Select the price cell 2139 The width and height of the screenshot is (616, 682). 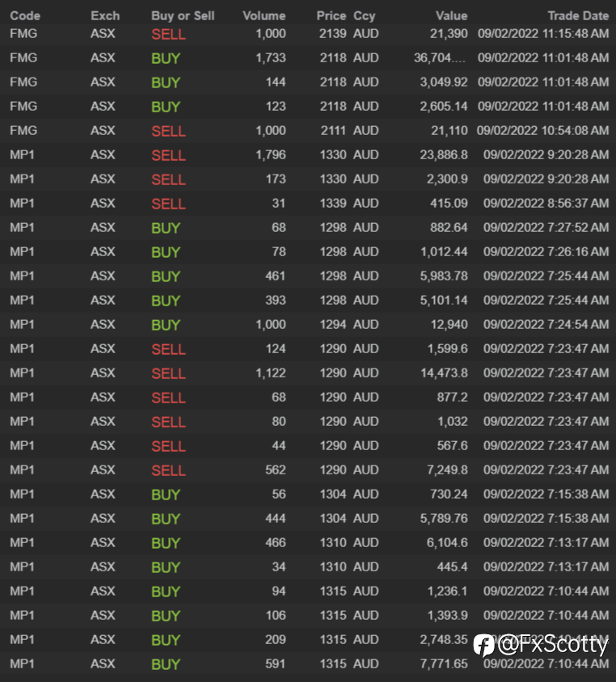pyautogui.click(x=332, y=33)
